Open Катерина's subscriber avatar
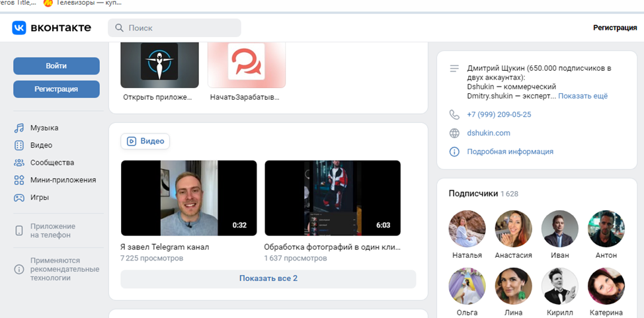 [606, 286]
